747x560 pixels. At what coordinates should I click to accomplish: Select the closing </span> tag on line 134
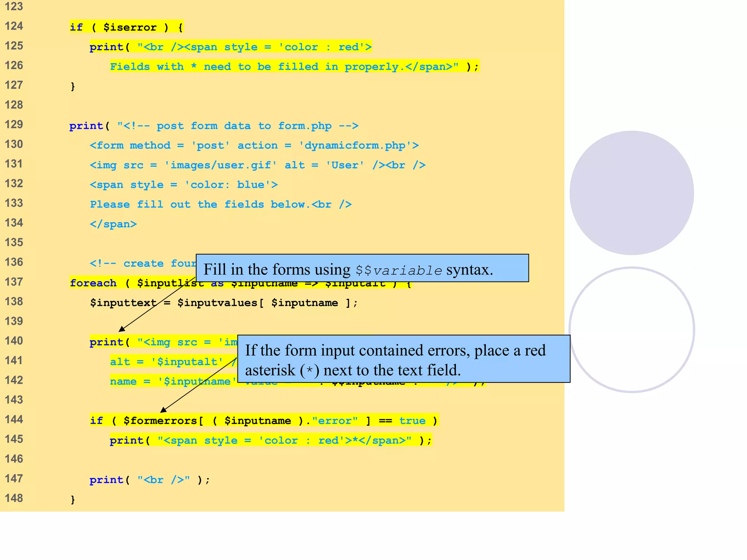coord(113,224)
